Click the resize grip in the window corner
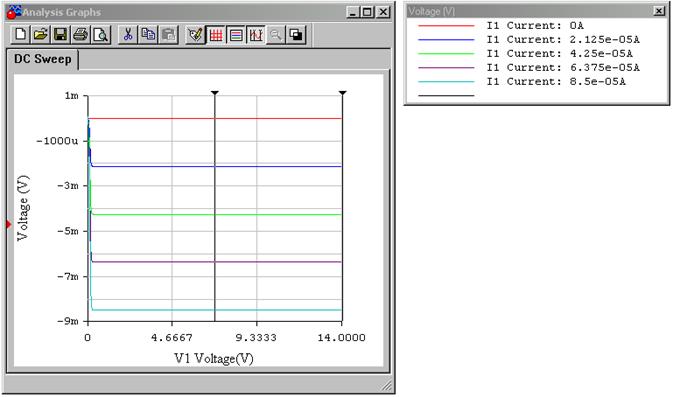The height and width of the screenshot is (397, 673). pos(387,386)
